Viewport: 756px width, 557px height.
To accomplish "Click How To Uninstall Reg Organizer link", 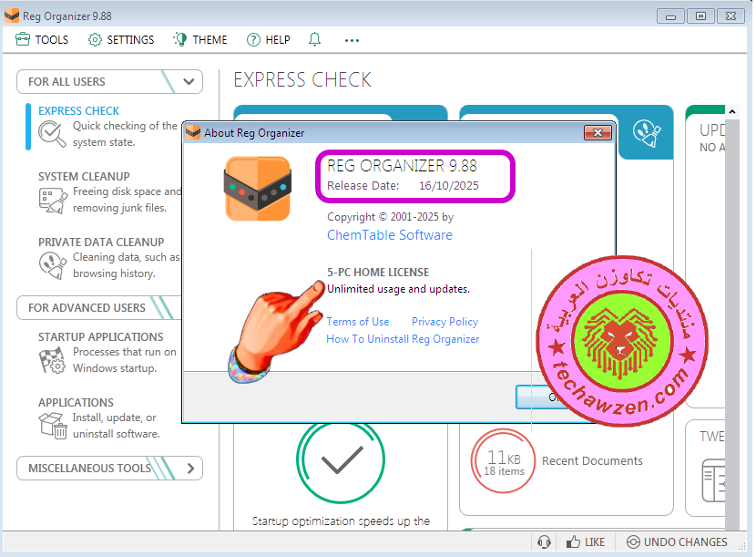I will click(403, 339).
